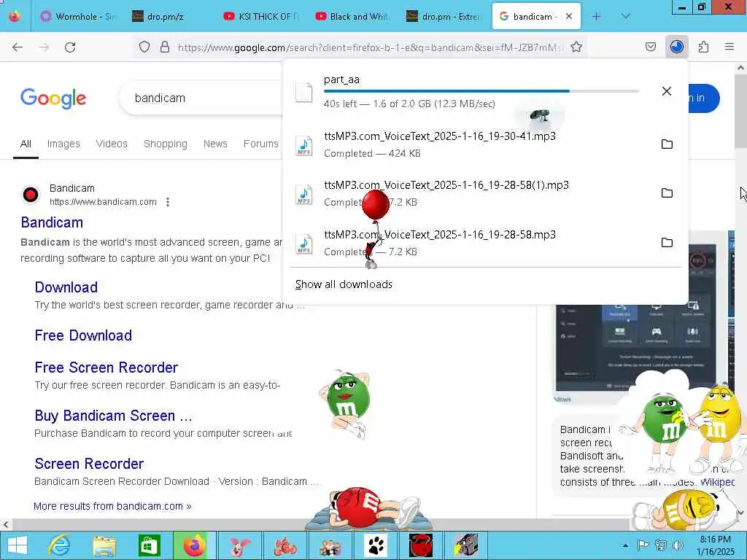Image resolution: width=747 pixels, height=560 pixels.
Task: Open Firefox application hamburger menu
Action: (729, 47)
